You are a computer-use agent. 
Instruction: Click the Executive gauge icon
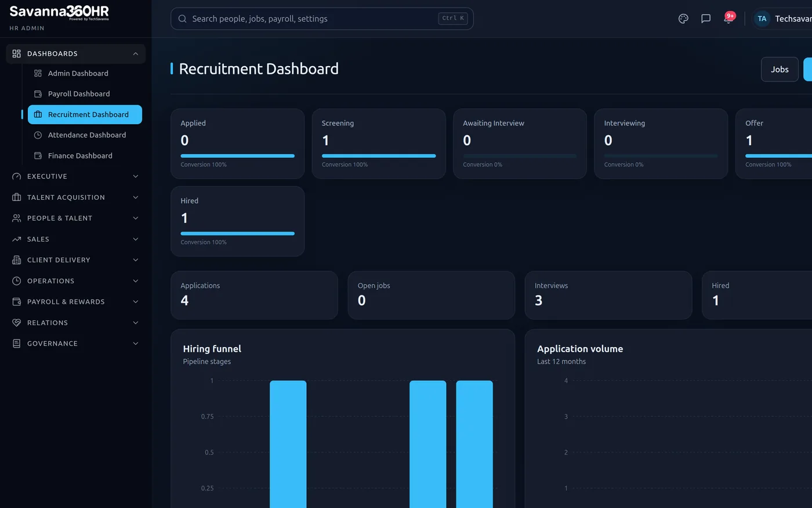tap(16, 176)
